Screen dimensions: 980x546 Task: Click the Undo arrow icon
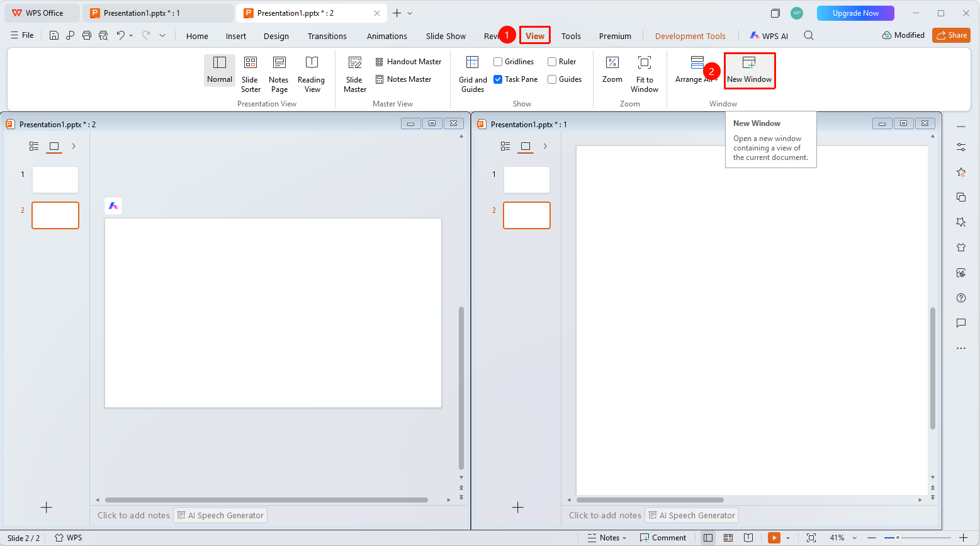pos(120,36)
